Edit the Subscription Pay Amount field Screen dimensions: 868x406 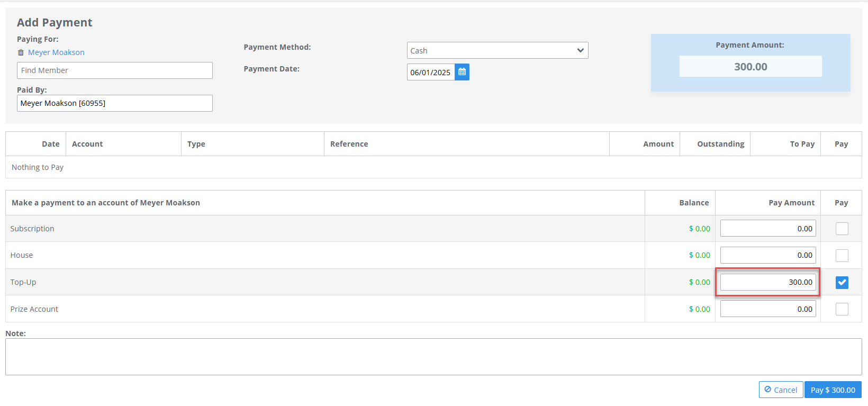768,229
